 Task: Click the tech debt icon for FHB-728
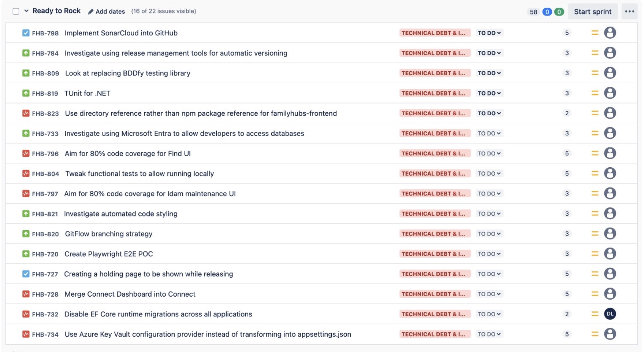coord(26,294)
